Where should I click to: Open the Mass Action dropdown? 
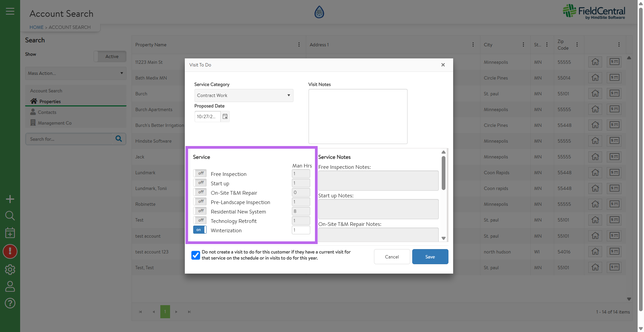point(75,73)
